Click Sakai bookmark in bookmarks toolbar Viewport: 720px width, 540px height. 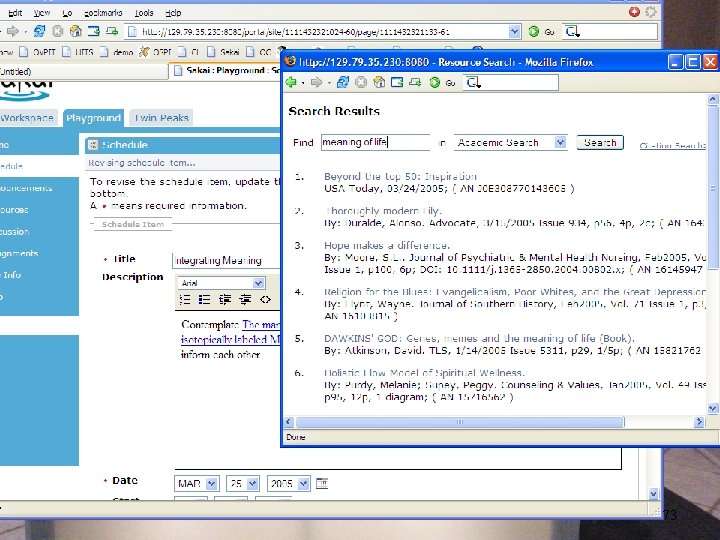click(x=224, y=51)
